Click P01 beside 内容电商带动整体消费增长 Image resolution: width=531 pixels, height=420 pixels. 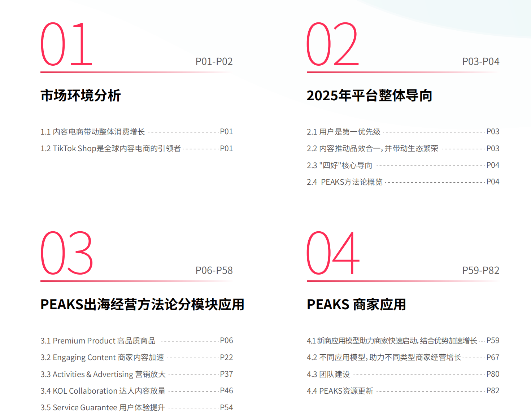[226, 132]
